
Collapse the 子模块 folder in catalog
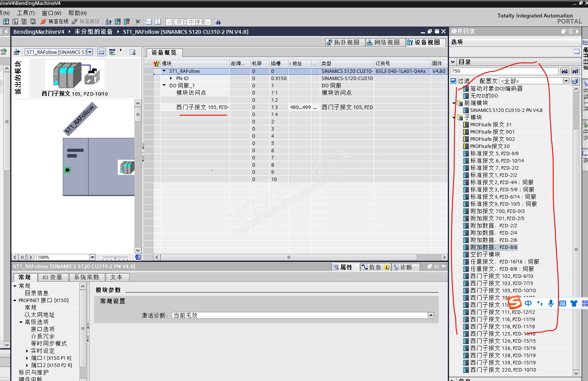pyautogui.click(x=454, y=118)
